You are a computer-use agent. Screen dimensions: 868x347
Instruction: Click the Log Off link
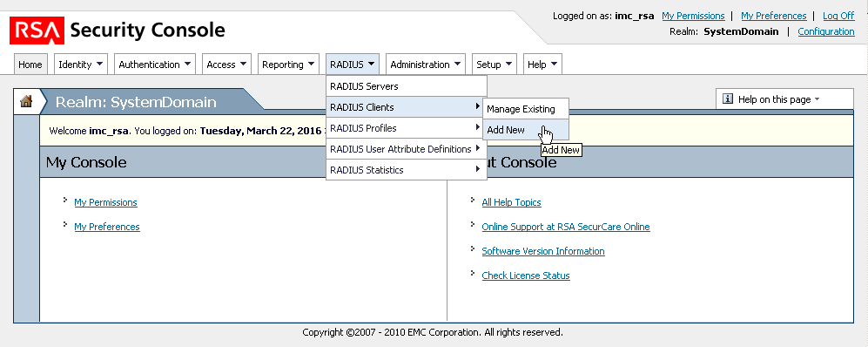[x=838, y=16]
